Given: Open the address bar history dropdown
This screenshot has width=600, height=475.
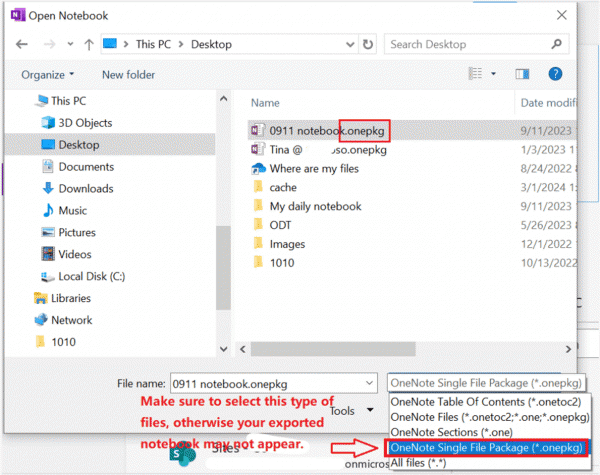Looking at the screenshot, I should [350, 44].
